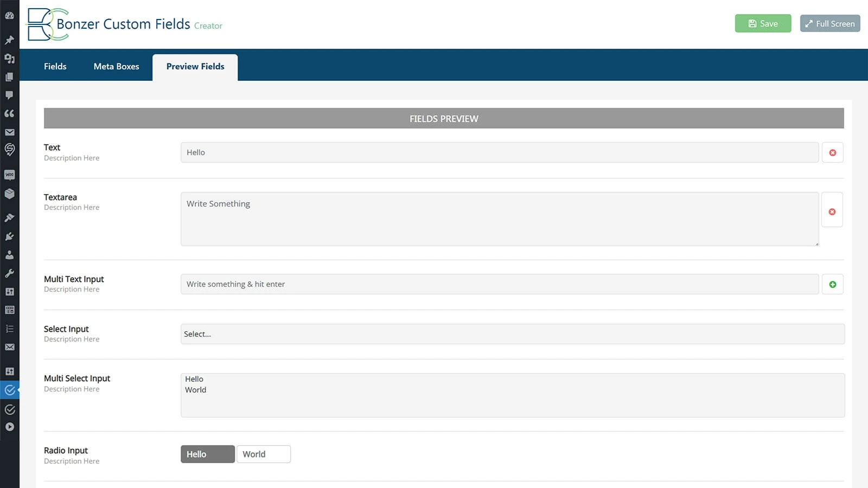868x488 pixels.
Task: Click the green Save button
Action: (763, 23)
